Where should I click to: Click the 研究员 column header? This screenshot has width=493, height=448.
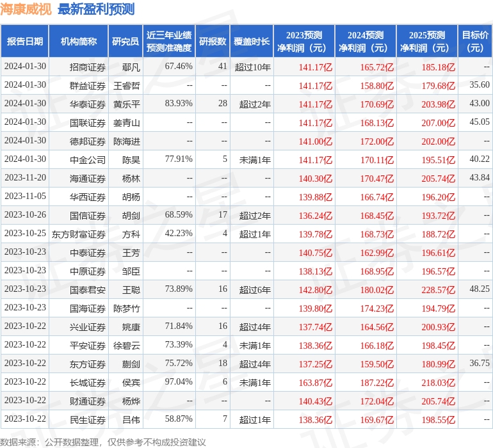pos(125,41)
